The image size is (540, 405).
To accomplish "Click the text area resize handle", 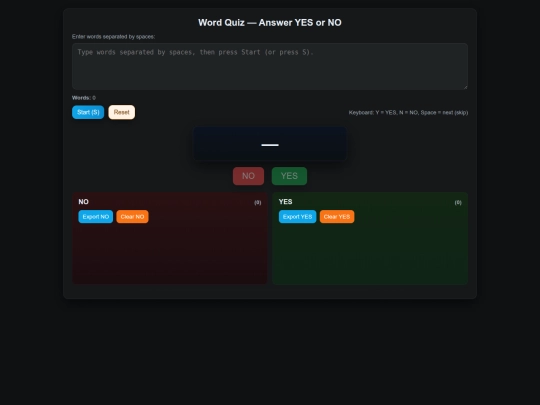I will (465, 87).
